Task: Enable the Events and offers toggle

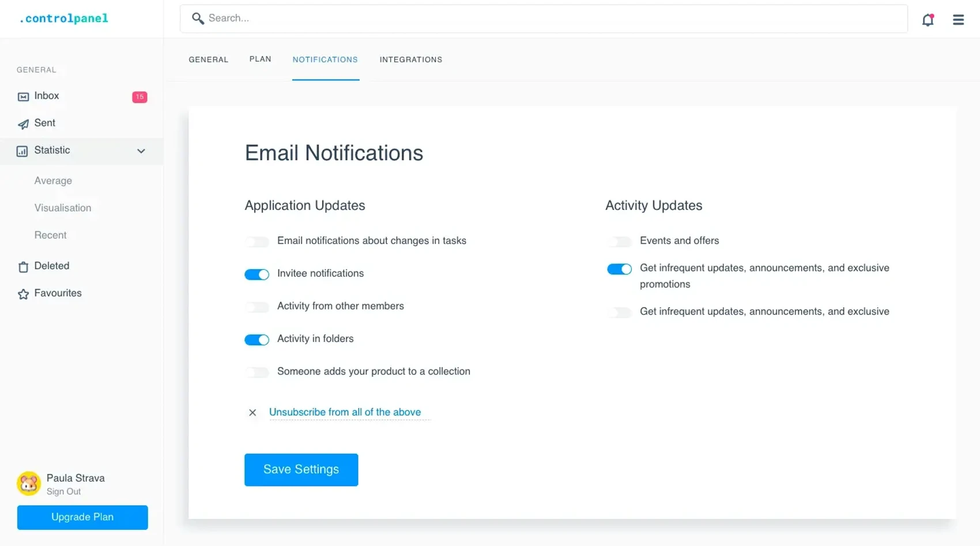Action: [x=620, y=242]
